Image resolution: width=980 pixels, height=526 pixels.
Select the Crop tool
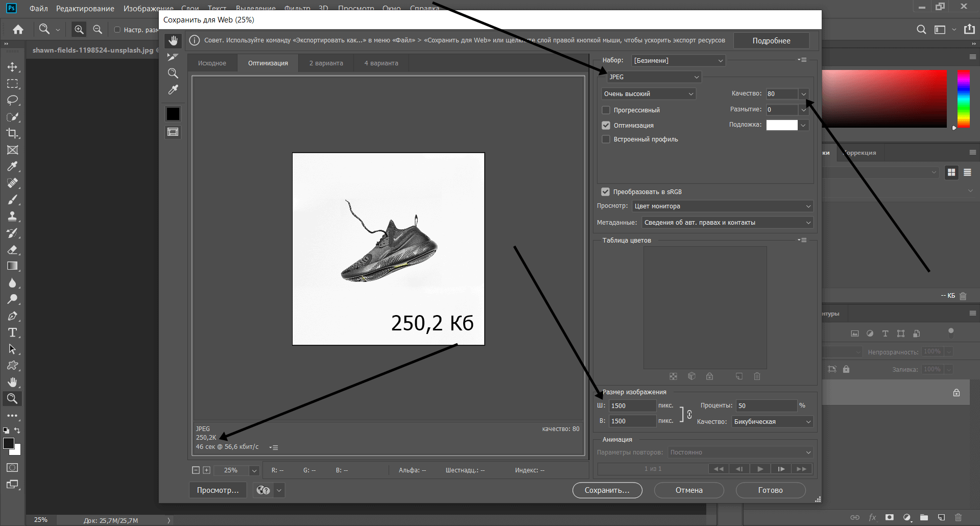click(13, 133)
